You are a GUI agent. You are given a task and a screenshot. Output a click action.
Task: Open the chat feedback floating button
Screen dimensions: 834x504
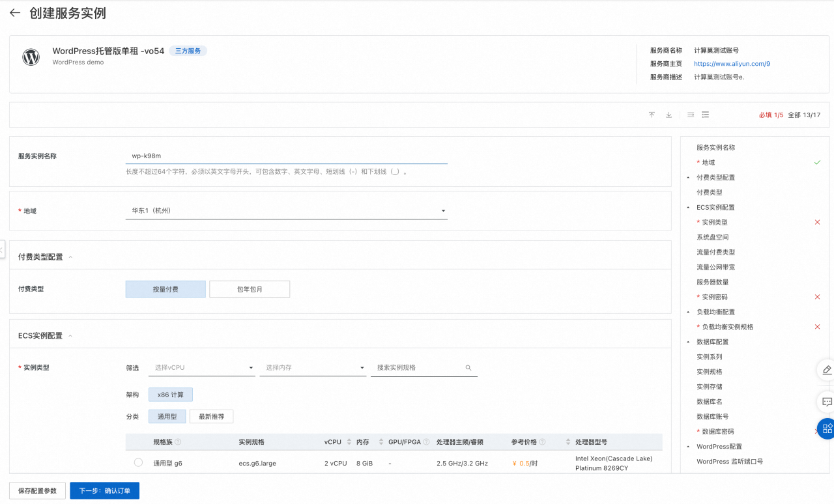[x=826, y=401]
